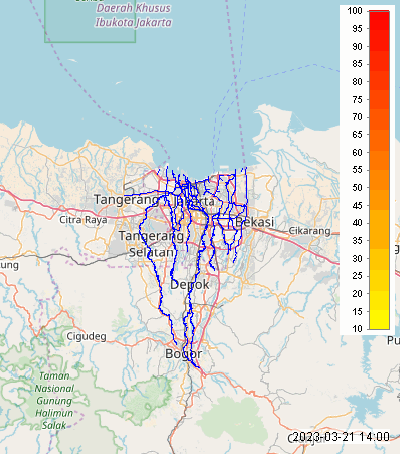Click the Tangerang city label
The image size is (400, 454).
coord(127,200)
